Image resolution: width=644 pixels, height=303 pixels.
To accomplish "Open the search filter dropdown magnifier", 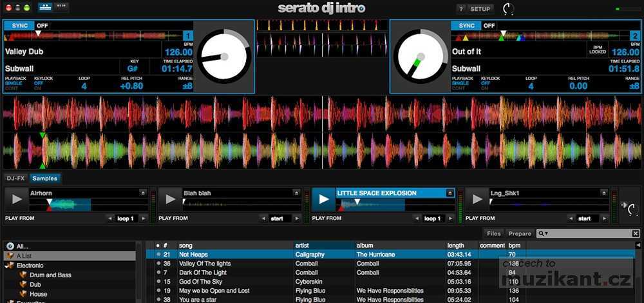I will tap(543, 233).
